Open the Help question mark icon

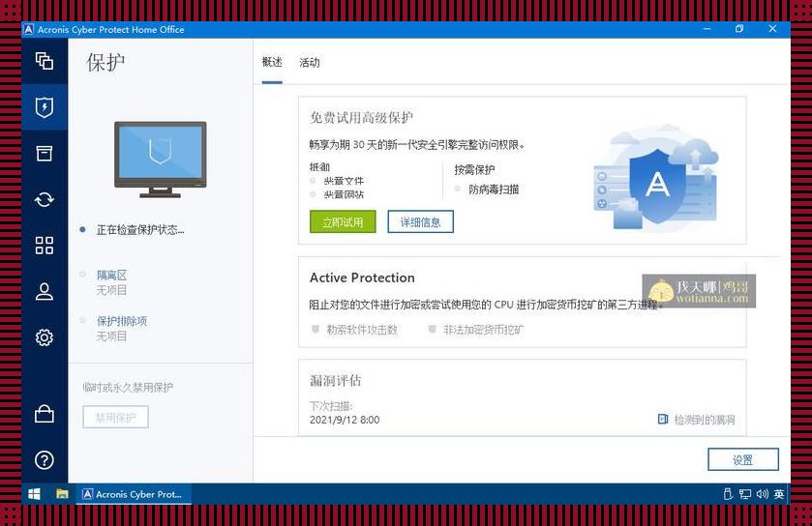(45, 460)
